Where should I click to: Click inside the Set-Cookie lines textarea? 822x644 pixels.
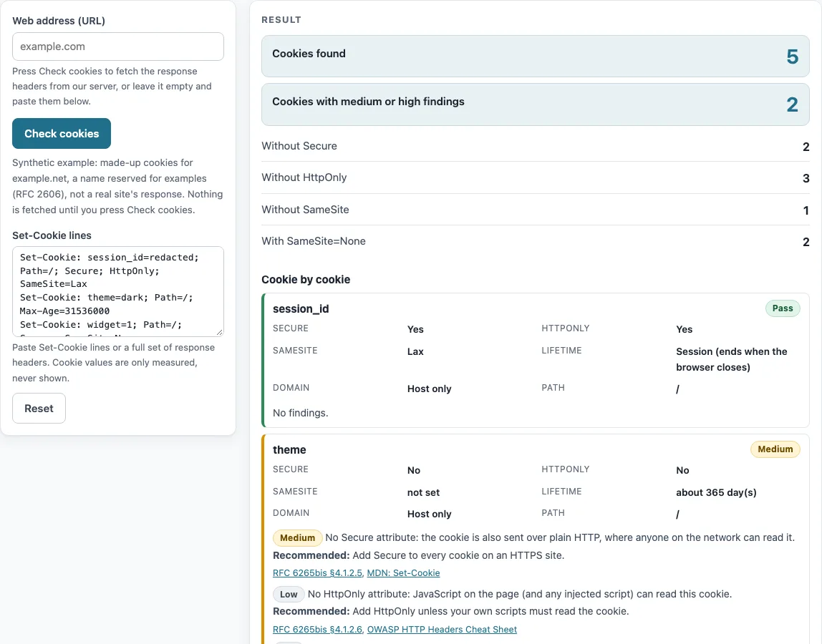(x=118, y=291)
